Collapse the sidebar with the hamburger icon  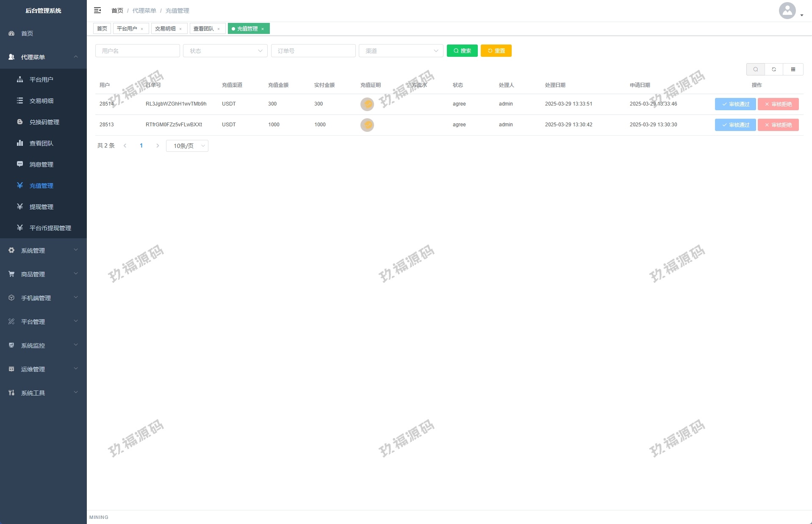pyautogui.click(x=97, y=10)
